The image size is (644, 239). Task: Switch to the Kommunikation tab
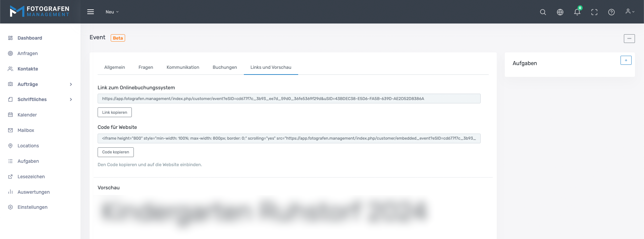tap(183, 67)
